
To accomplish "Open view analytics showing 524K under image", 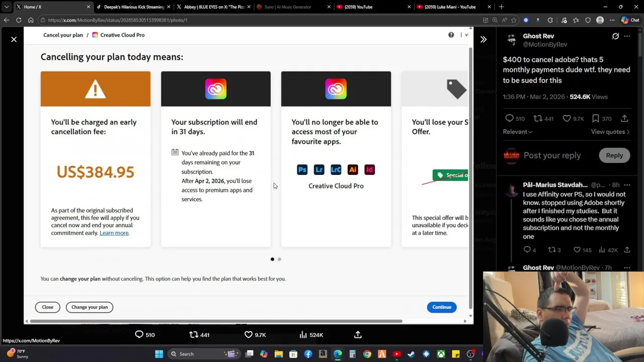I will [303, 334].
